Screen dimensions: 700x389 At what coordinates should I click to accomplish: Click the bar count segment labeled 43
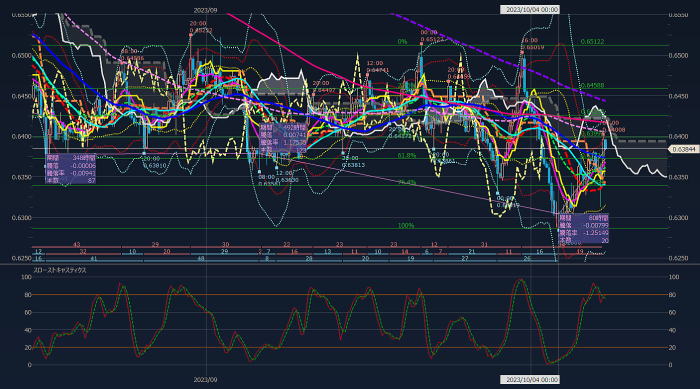pyautogui.click(x=76, y=245)
